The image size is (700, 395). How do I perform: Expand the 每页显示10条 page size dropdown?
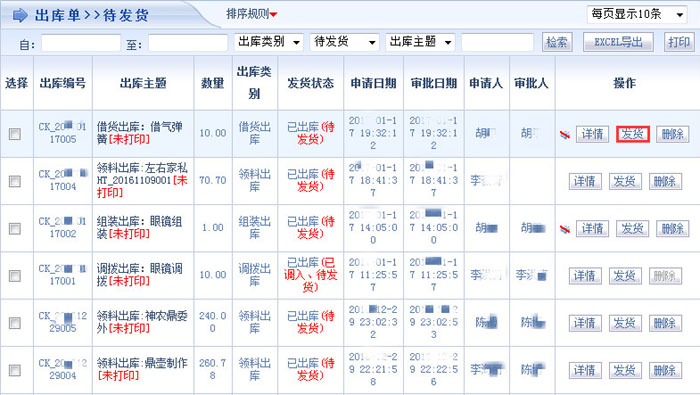(x=637, y=14)
